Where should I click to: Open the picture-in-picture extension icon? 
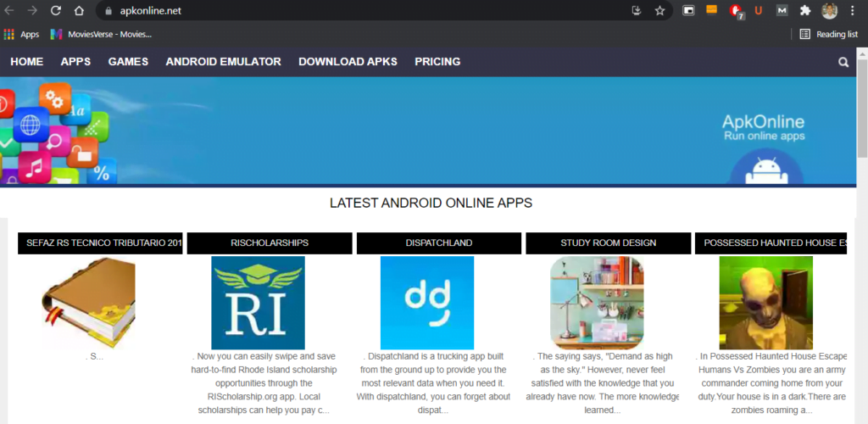click(x=688, y=10)
